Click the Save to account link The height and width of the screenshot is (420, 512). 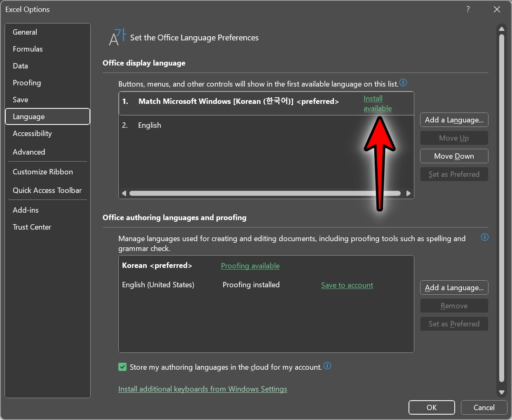pos(347,285)
